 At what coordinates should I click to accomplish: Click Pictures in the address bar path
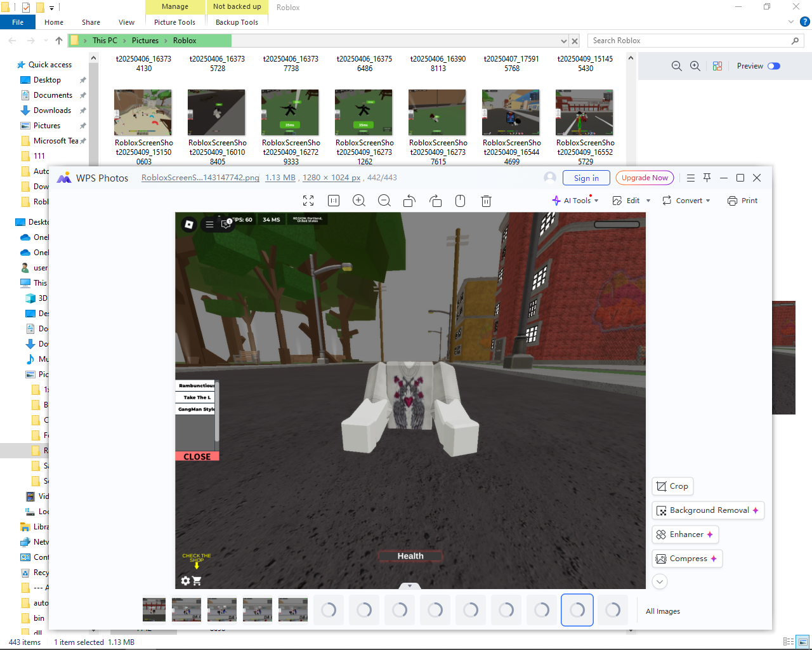tap(145, 41)
